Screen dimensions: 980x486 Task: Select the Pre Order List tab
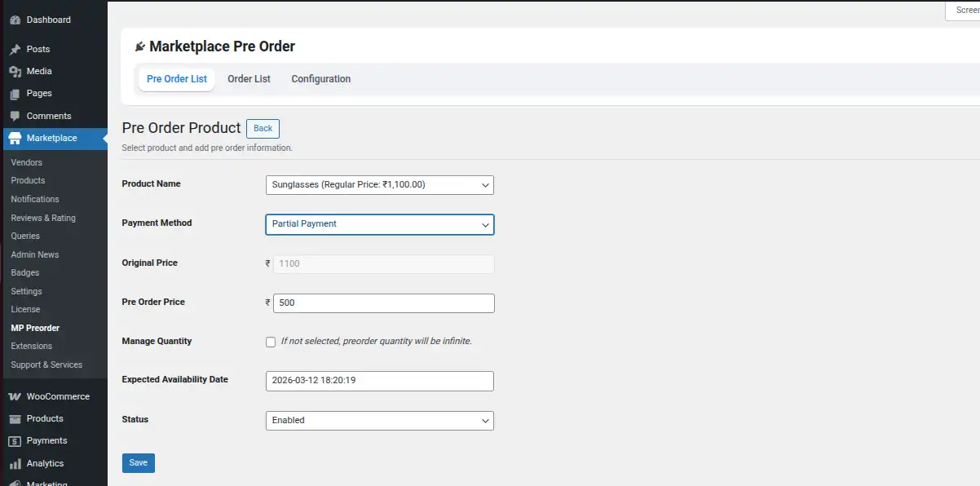(x=176, y=78)
